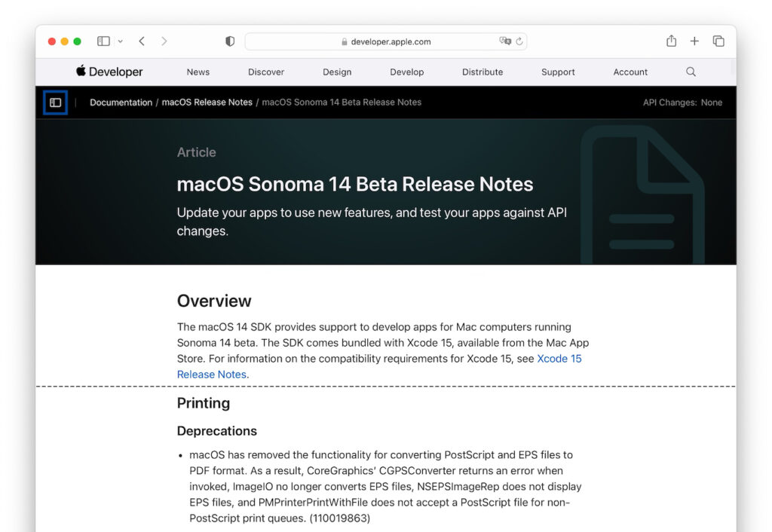Open a new tab with the plus icon
The width and height of the screenshot is (772, 532).
point(694,41)
